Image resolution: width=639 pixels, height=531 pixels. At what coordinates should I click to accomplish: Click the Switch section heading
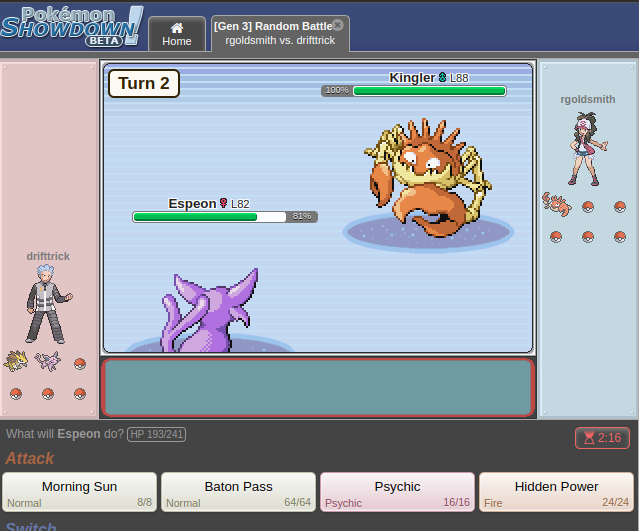point(31,526)
